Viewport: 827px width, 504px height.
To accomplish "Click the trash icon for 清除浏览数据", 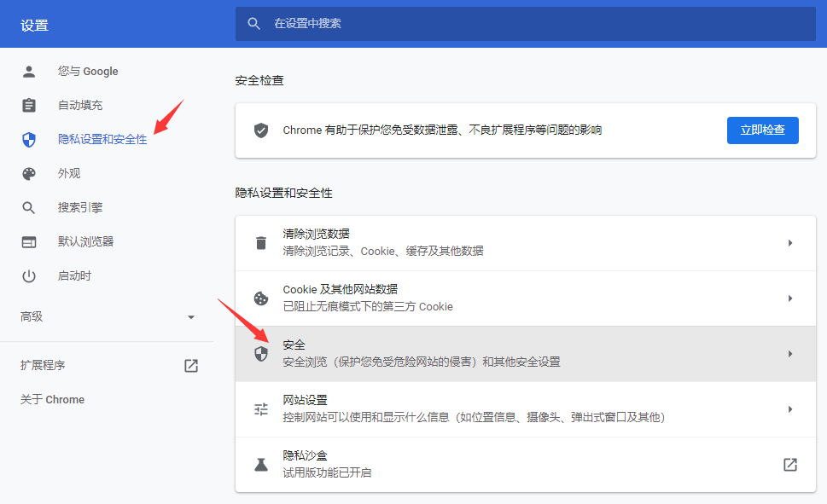I will click(x=260, y=242).
